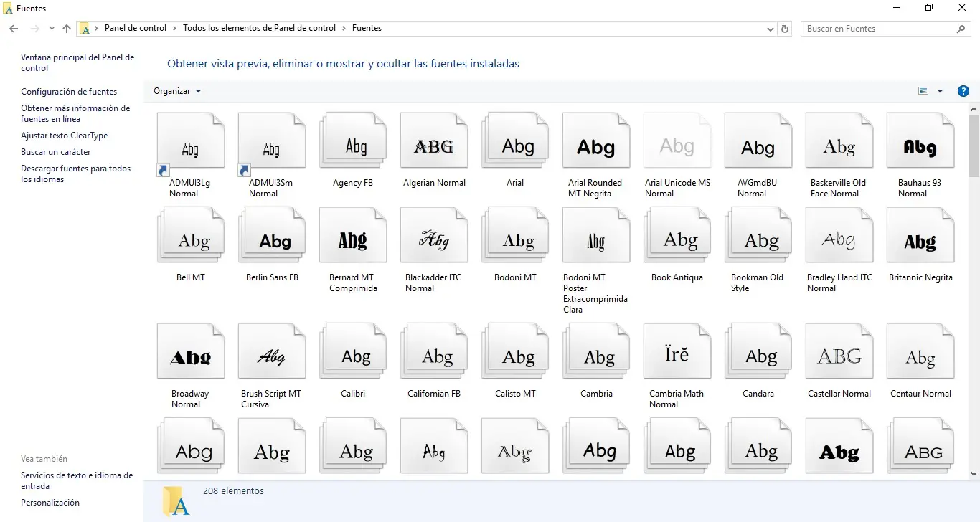
Task: Expand the address bar history dropdown
Action: click(x=771, y=29)
